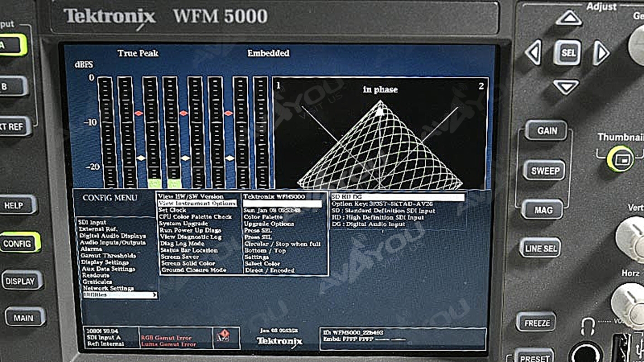This screenshot has width=644, height=362.
Task: Open Gamut Thresholds config entry
Action: tap(108, 256)
